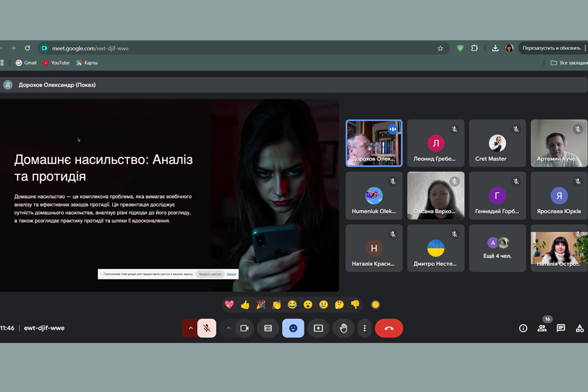Open more options three-dot menu
The image size is (588, 392).
point(365,328)
